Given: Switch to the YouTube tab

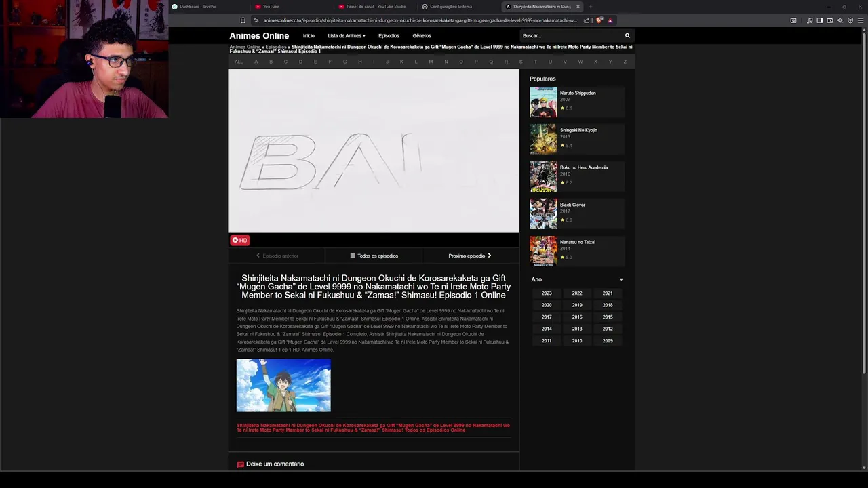Looking at the screenshot, I should tap(292, 7).
